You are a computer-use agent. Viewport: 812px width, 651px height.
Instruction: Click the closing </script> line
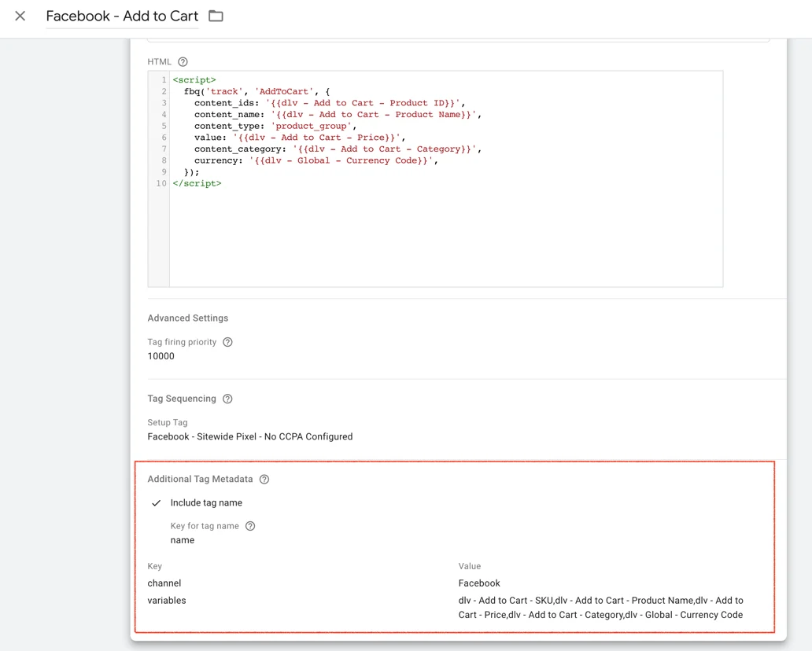click(x=197, y=183)
